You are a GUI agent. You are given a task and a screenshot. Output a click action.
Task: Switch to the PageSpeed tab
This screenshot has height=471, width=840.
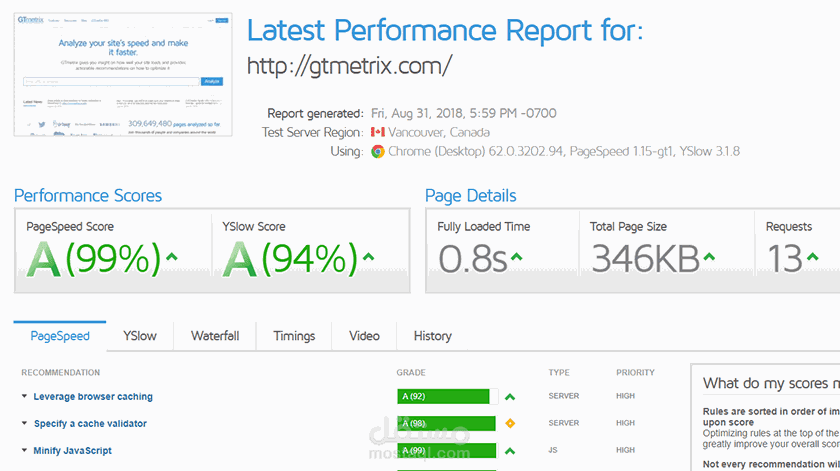[60, 336]
